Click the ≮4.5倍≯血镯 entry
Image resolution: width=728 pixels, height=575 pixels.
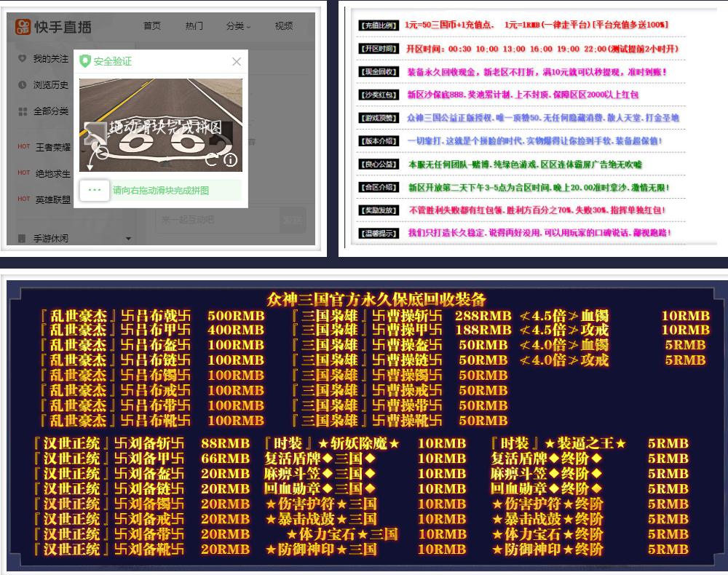564,316
